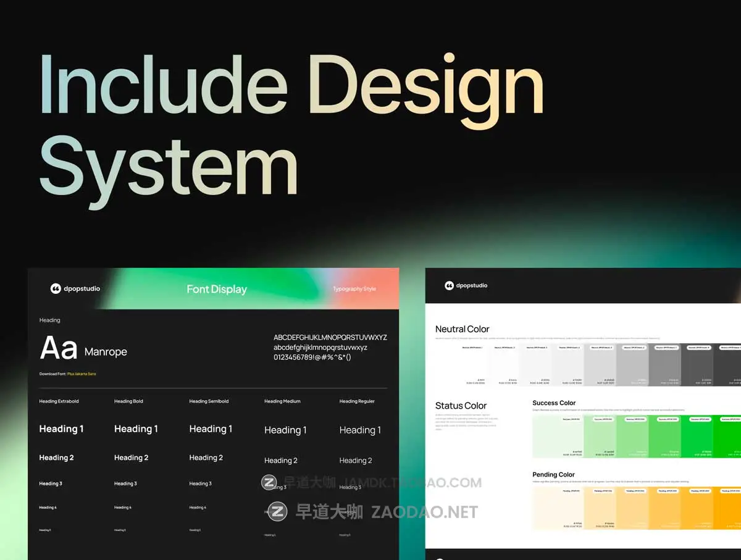The image size is (741, 560).
Task: Select the Success Color section title
Action: [x=553, y=403]
